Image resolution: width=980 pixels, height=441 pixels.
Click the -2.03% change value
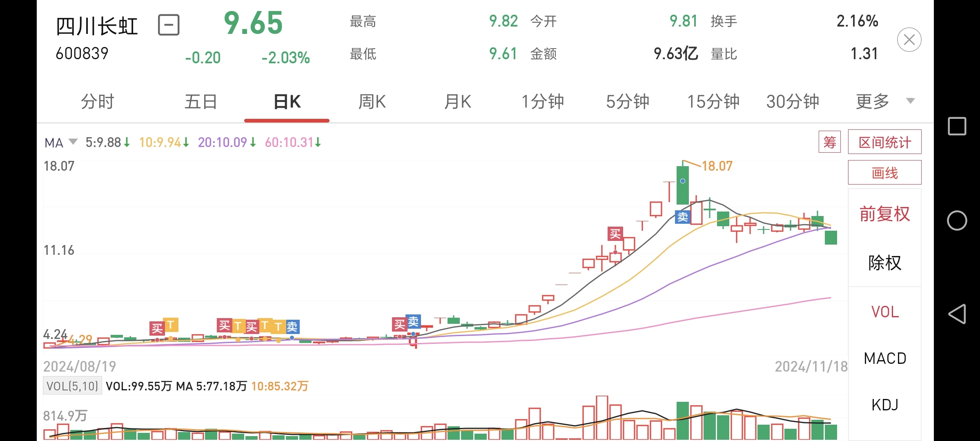[285, 58]
